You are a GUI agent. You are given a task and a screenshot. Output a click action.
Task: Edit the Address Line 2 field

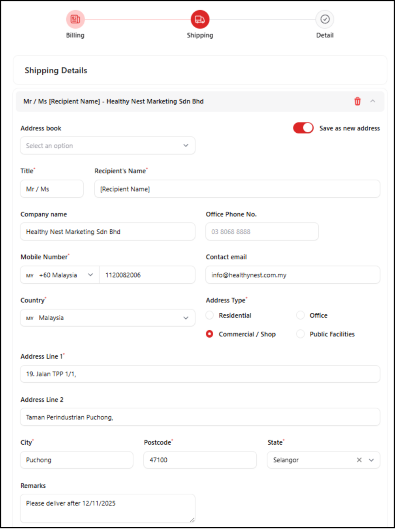click(200, 417)
